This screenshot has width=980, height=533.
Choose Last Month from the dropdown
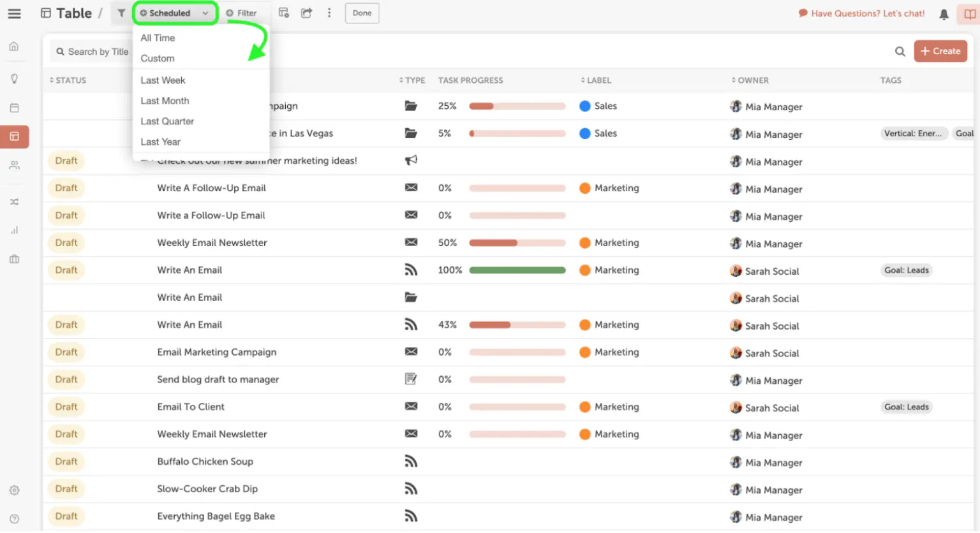pos(165,101)
